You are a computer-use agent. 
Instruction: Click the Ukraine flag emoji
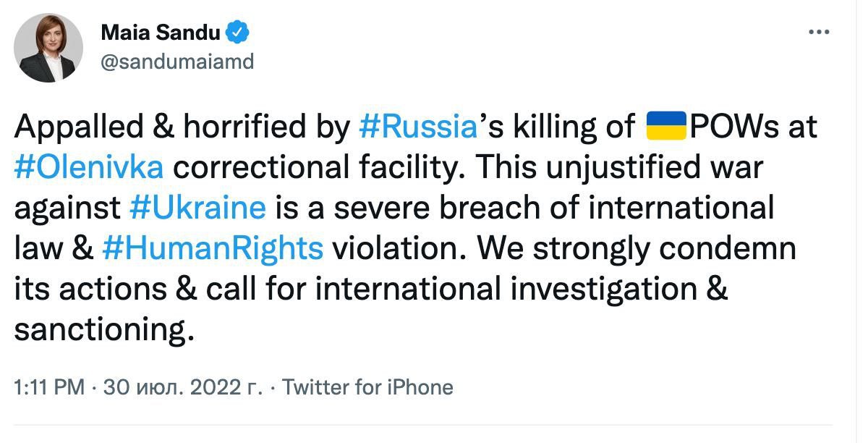pos(664,127)
